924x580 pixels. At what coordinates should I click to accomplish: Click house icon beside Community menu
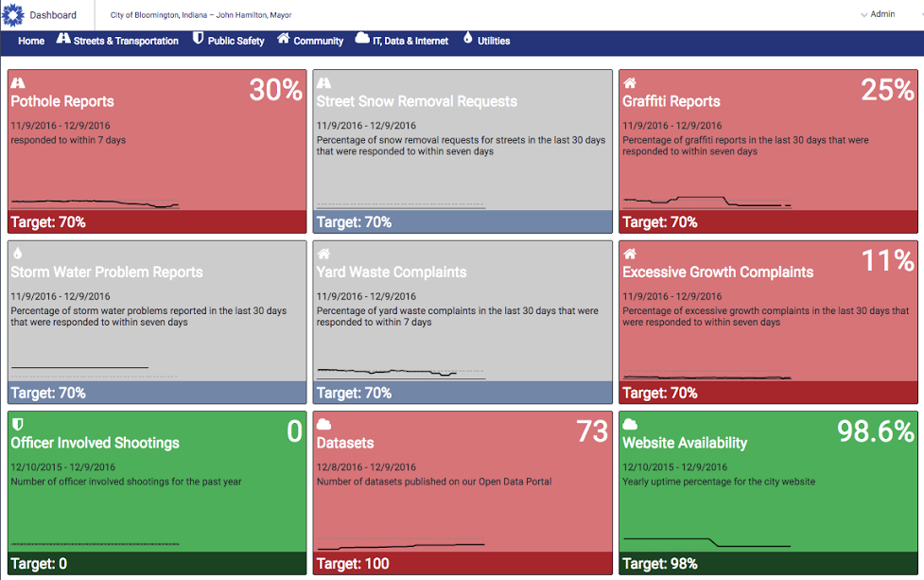tap(284, 39)
